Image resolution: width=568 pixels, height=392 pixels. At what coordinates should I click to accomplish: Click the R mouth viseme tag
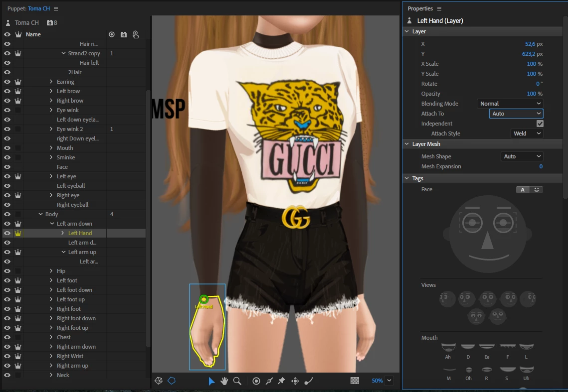pyautogui.click(x=487, y=369)
